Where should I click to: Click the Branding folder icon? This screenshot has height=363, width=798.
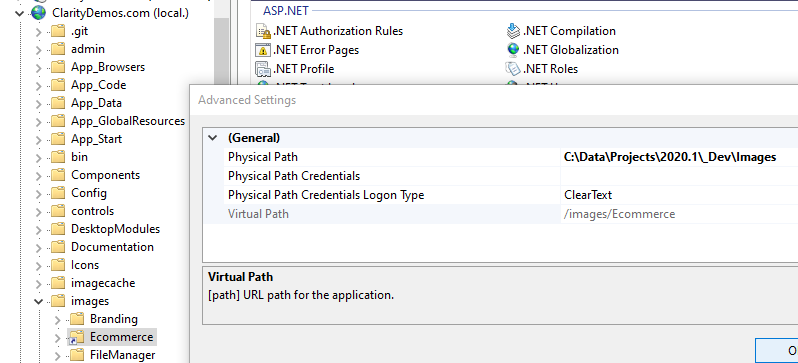77,319
